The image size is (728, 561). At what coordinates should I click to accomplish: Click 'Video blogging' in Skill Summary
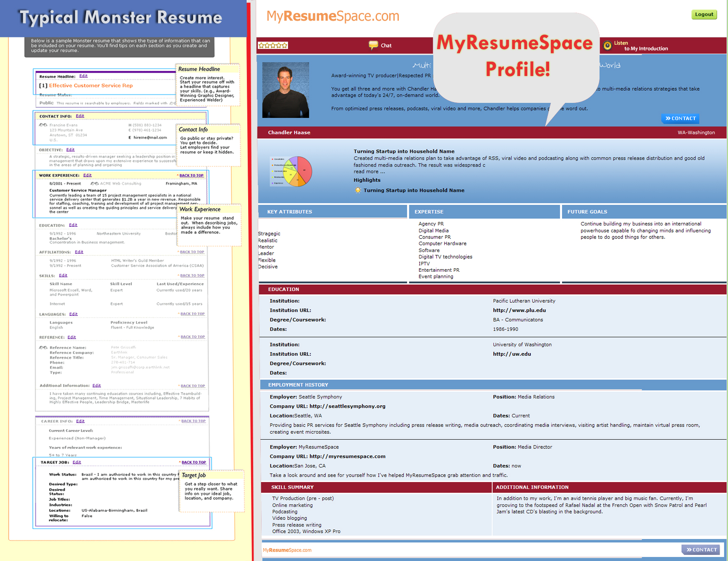click(290, 518)
